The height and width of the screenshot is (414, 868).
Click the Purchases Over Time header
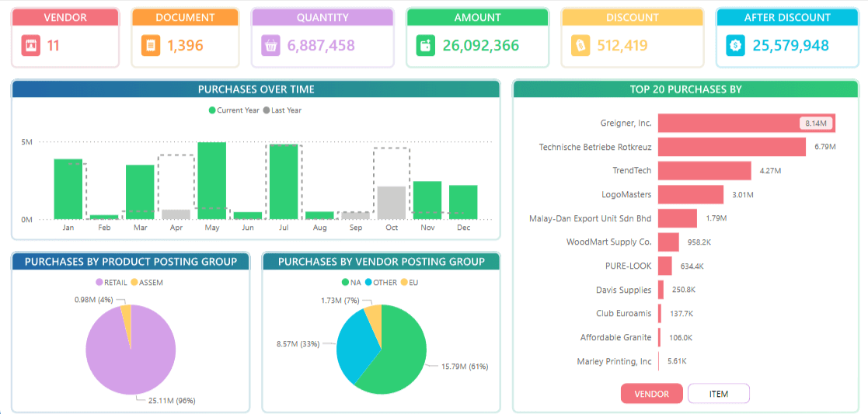(256, 89)
